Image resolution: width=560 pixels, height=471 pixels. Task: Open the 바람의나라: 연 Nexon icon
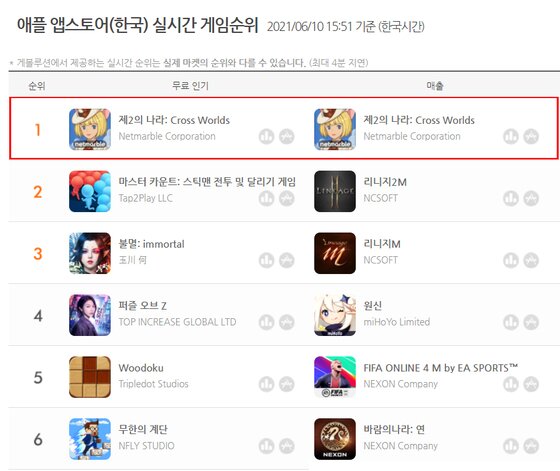click(335, 439)
